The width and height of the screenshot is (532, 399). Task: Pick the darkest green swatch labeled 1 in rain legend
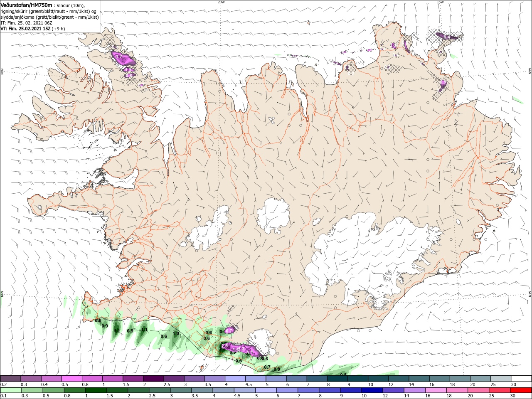(96, 390)
